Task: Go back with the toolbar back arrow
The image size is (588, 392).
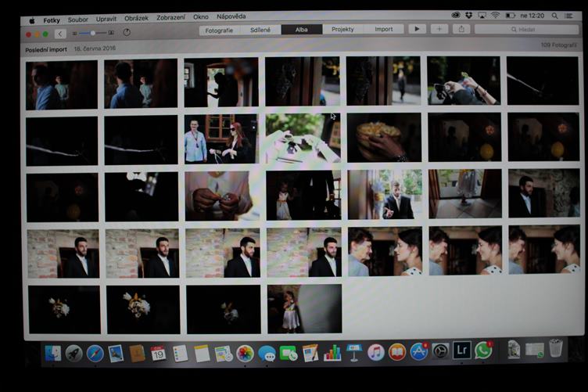Action: coord(60,34)
